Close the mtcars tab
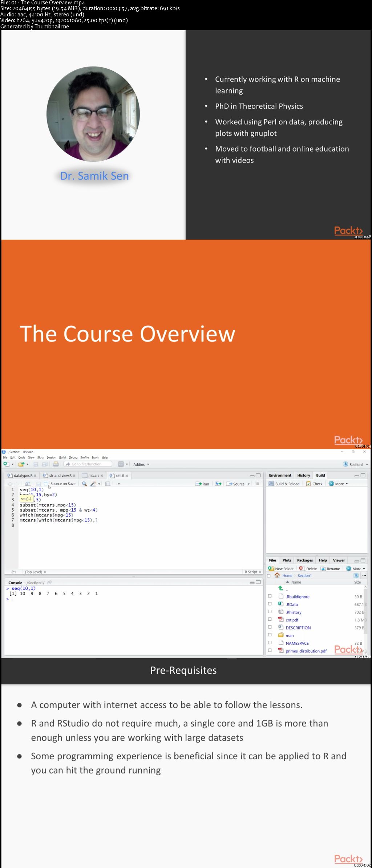The height and width of the screenshot is (868, 372). click(x=102, y=476)
